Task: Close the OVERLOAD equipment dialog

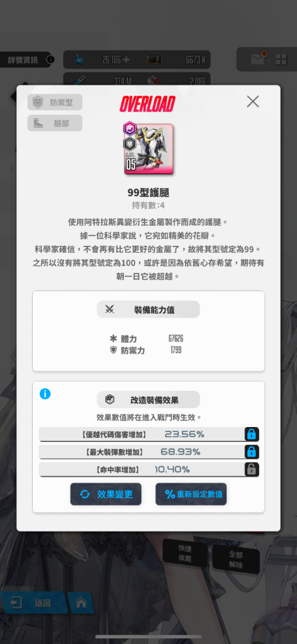Action: [x=252, y=101]
